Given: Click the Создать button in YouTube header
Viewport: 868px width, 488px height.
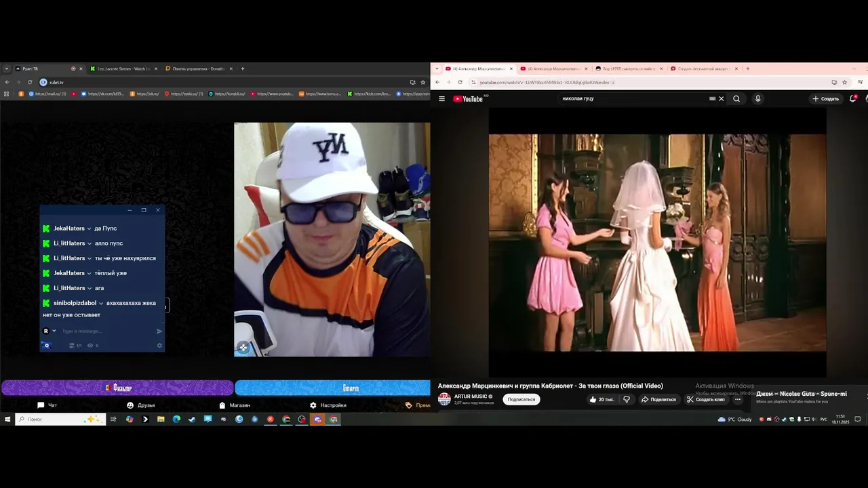Looking at the screenshot, I should 825,99.
